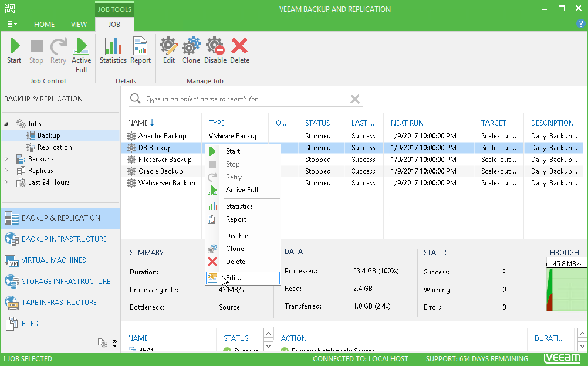Sort by DESCRIPTION column header
Screen dimensions: 588x366
pyautogui.click(x=552, y=123)
